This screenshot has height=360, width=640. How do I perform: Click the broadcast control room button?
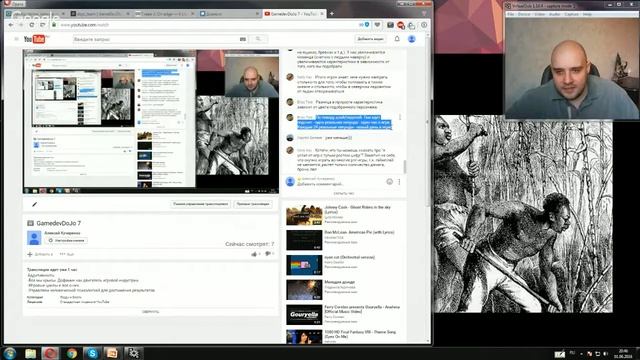click(200, 204)
